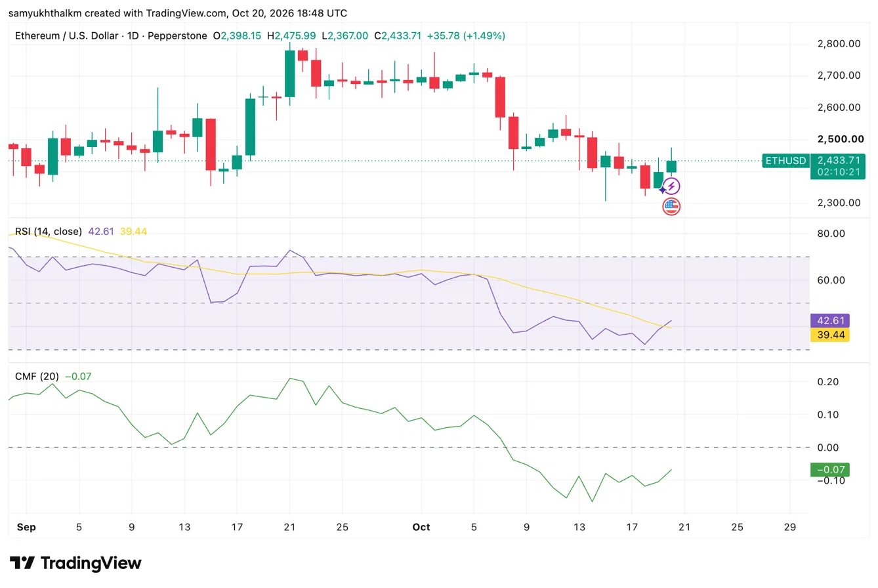Click the yellow 39.44 RSI axis badge
The height and width of the screenshot is (588, 878).
pyautogui.click(x=830, y=335)
